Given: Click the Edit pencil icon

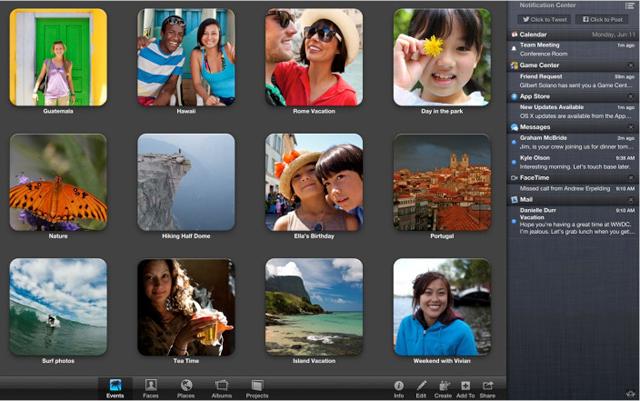Looking at the screenshot, I should [421, 386].
